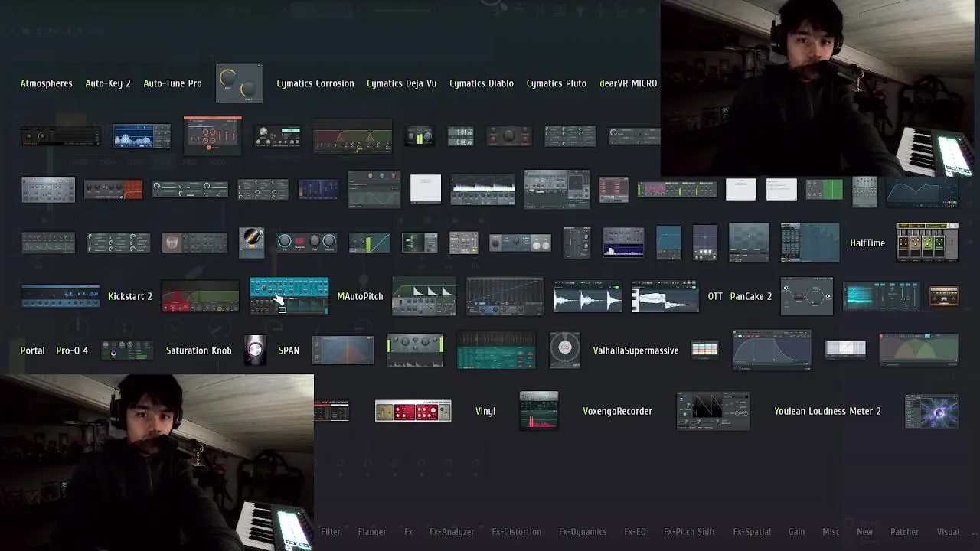Pick Cymatics Corrosion plugin
This screenshot has height=551, width=980.
click(315, 83)
